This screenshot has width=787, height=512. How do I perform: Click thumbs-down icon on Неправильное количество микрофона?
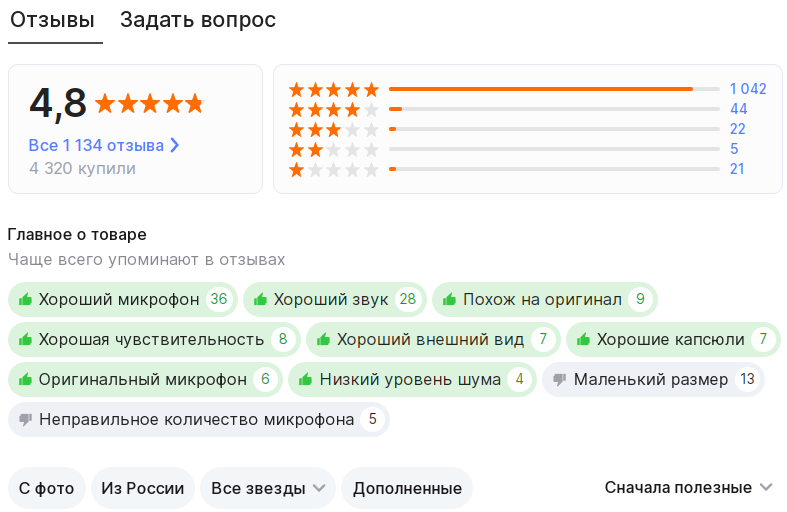[25, 419]
